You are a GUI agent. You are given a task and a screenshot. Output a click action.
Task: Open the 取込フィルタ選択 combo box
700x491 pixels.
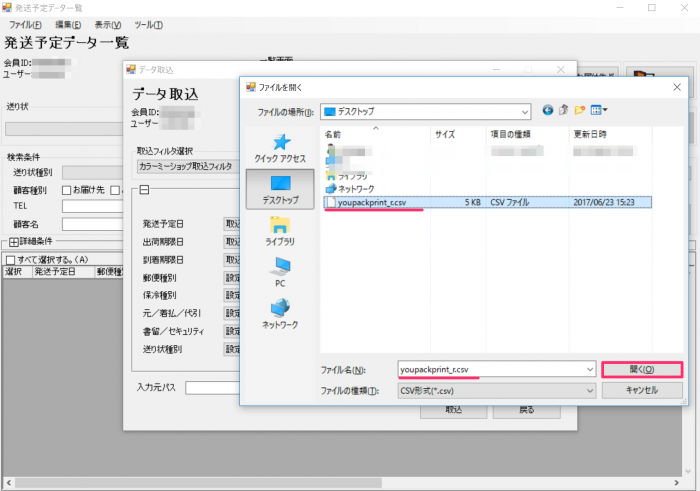tap(188, 166)
